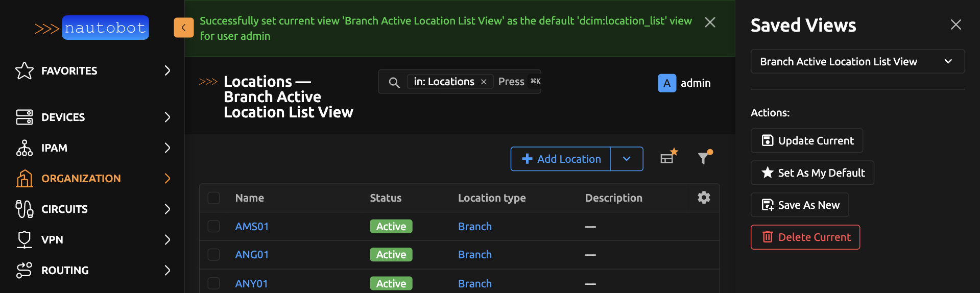Open the Branch Active Location List View dropdown
The image size is (980, 293).
click(x=857, y=62)
